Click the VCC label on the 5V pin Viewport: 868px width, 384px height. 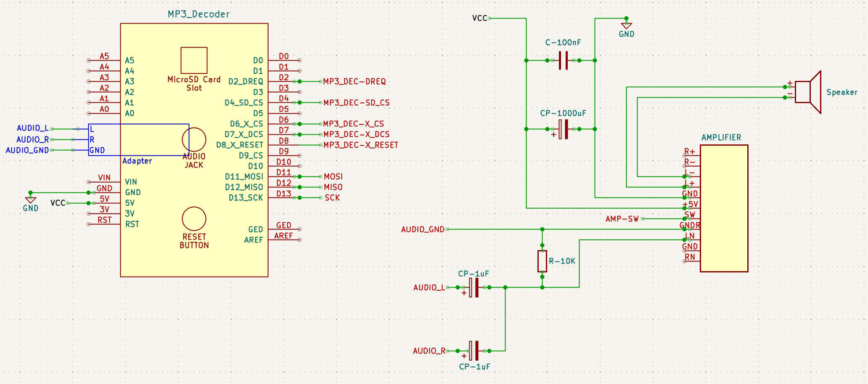pos(58,203)
